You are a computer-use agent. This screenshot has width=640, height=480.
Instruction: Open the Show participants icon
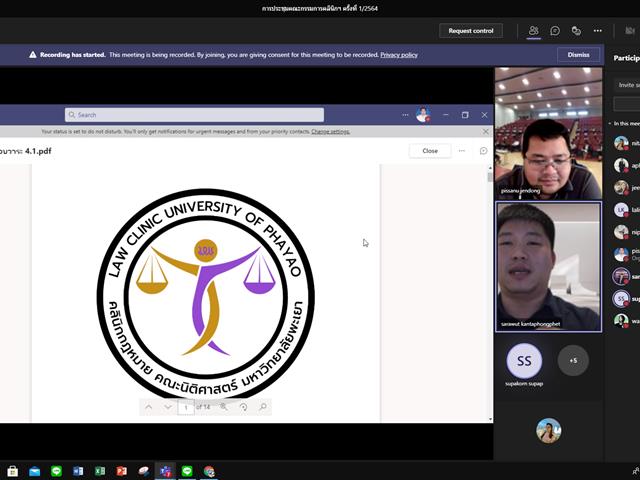pyautogui.click(x=533, y=31)
